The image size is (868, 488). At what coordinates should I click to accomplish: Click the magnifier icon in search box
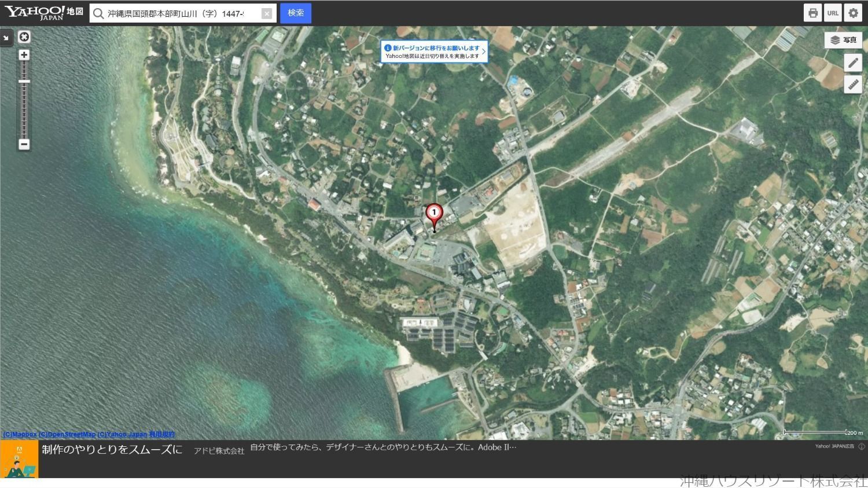pyautogui.click(x=99, y=13)
